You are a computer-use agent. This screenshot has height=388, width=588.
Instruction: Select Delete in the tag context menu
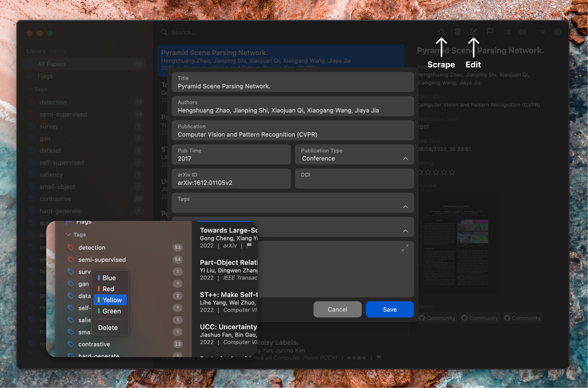108,328
